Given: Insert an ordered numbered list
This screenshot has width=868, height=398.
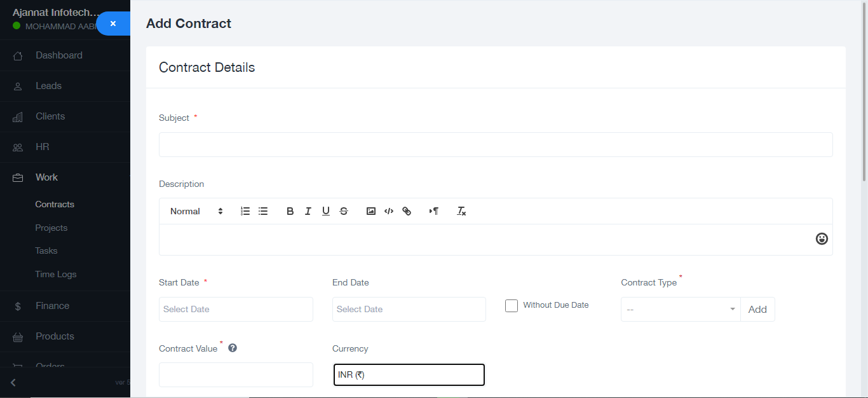Looking at the screenshot, I should tap(245, 211).
